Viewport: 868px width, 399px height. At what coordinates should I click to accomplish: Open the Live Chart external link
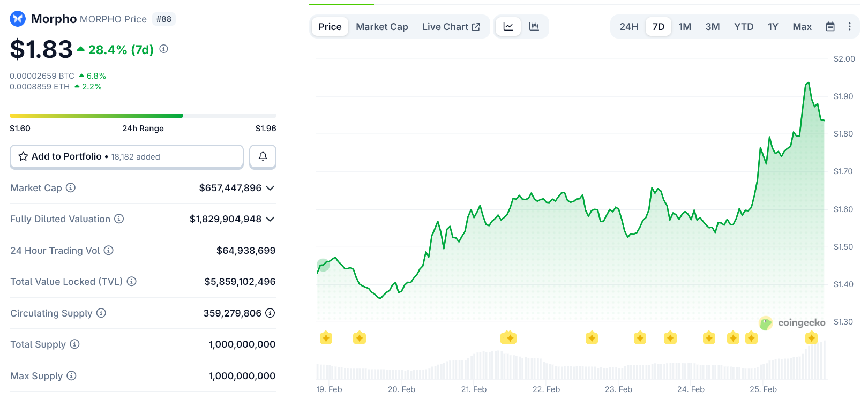coord(451,27)
